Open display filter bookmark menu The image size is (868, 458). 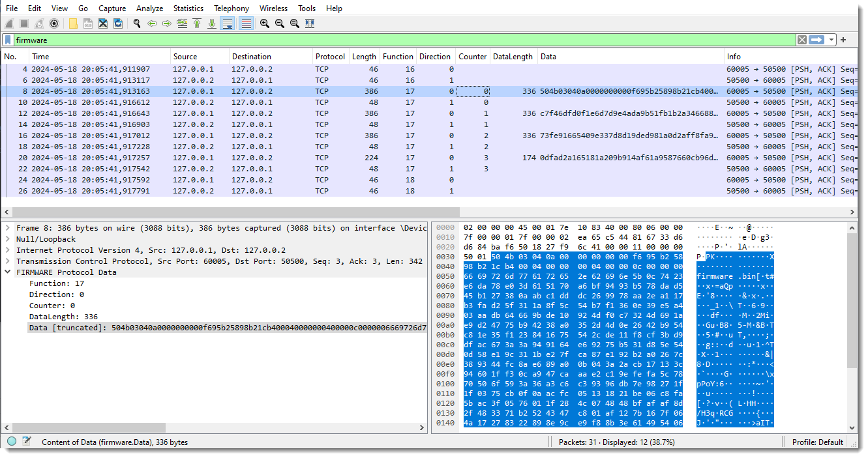point(8,40)
